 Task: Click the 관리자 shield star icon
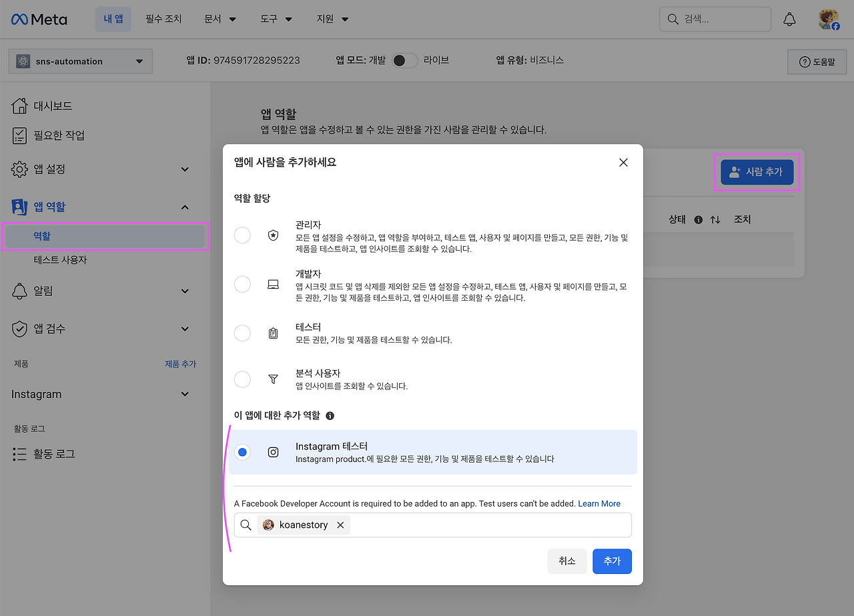pyautogui.click(x=273, y=235)
